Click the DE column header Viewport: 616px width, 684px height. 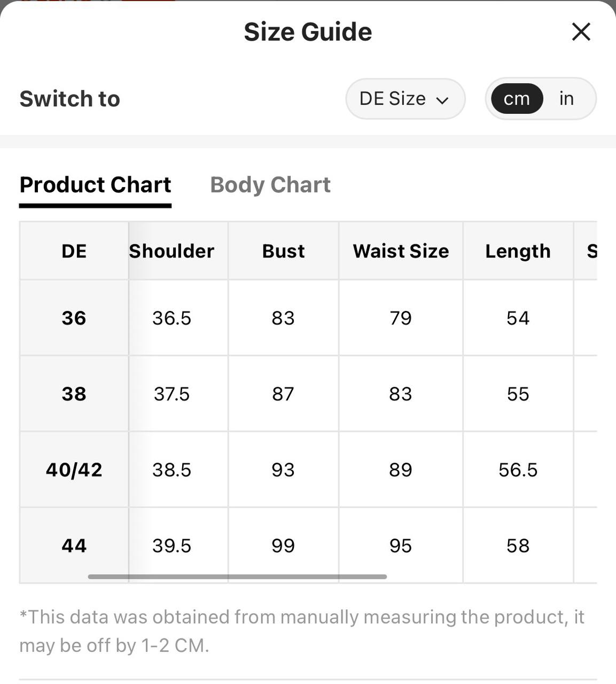pos(74,251)
